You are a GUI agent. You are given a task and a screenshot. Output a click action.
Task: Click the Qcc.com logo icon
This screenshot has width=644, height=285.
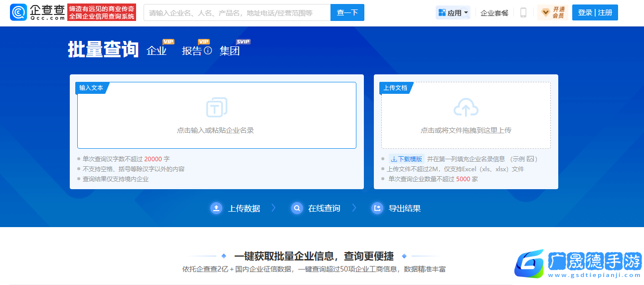pyautogui.click(x=18, y=12)
